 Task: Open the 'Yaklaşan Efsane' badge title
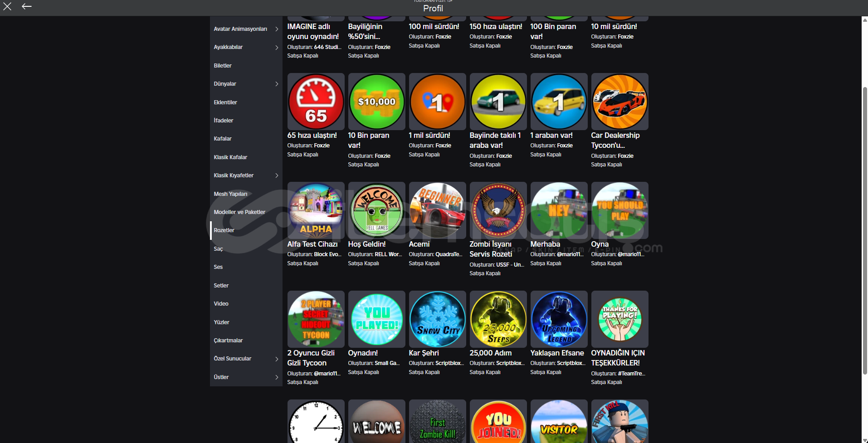click(x=557, y=353)
